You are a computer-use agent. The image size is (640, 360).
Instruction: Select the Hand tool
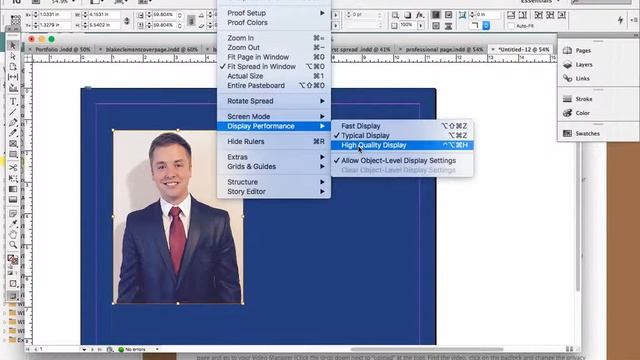[x=13, y=234]
